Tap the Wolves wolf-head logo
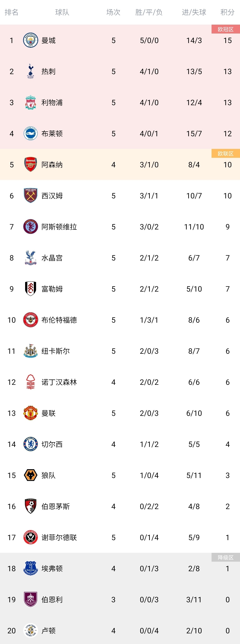 [30, 475]
